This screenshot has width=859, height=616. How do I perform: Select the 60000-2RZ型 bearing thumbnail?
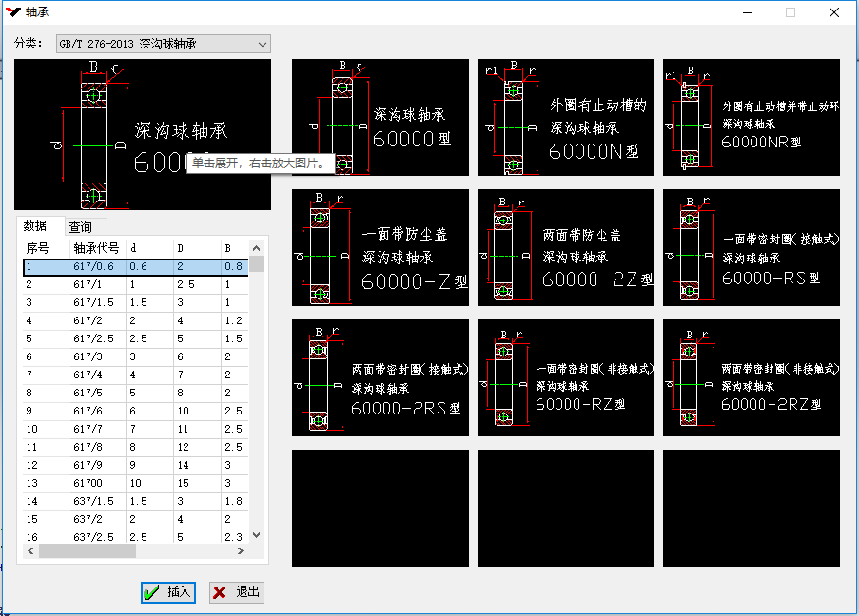(x=751, y=377)
